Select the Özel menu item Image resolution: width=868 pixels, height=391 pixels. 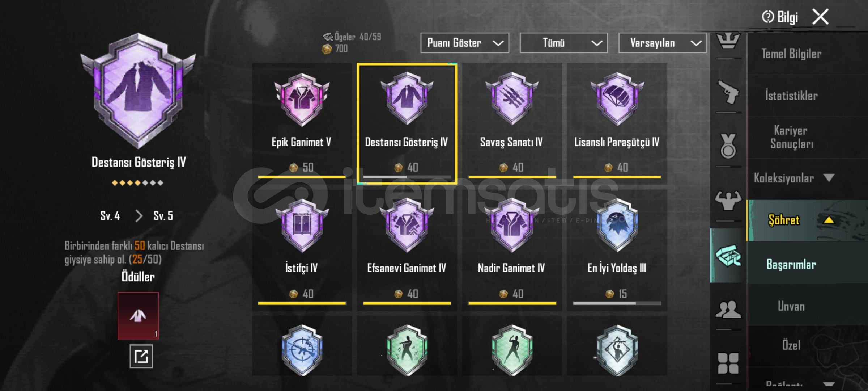tap(791, 345)
